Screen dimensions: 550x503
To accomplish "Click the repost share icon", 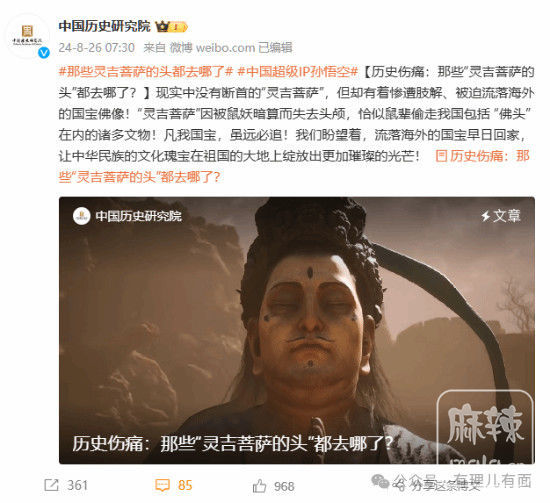I will [x=51, y=485].
